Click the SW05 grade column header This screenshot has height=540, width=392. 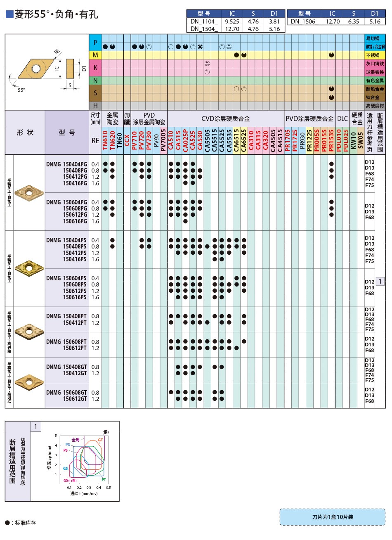click(x=360, y=140)
